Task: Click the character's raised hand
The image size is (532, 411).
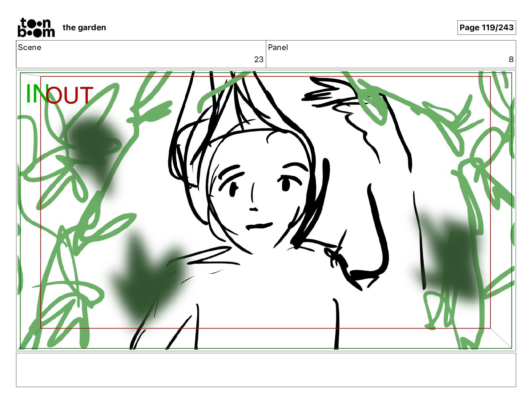Action: (332, 94)
